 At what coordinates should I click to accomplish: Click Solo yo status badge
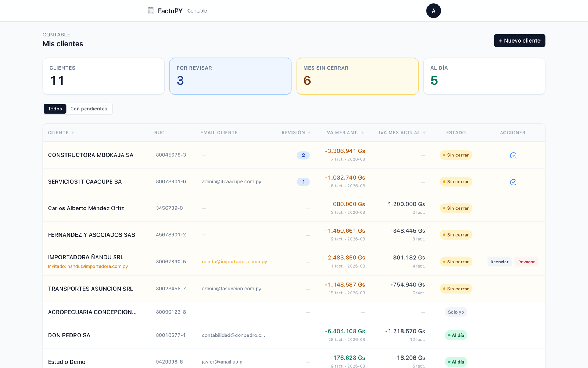click(x=456, y=312)
